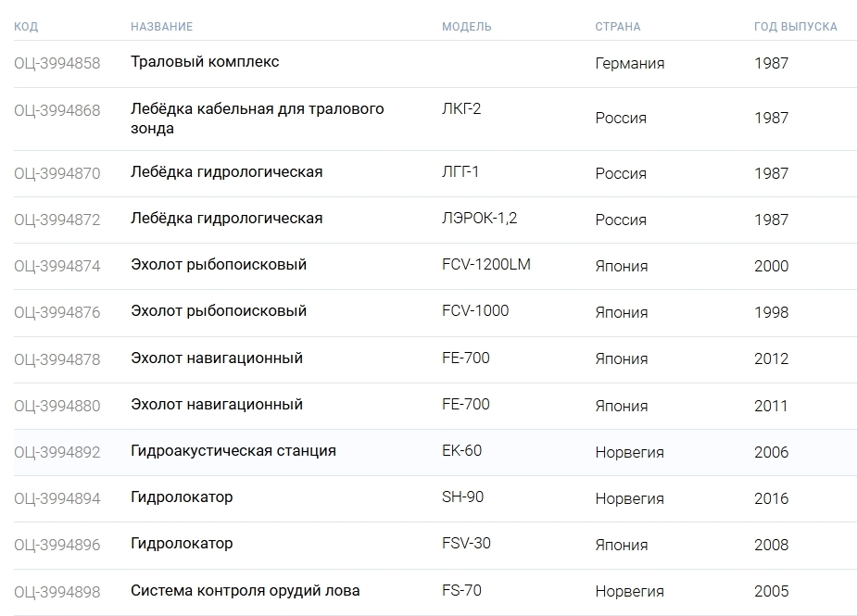The height and width of the screenshot is (616, 857).
Task: Click the year 2011 cell
Action: (x=771, y=406)
